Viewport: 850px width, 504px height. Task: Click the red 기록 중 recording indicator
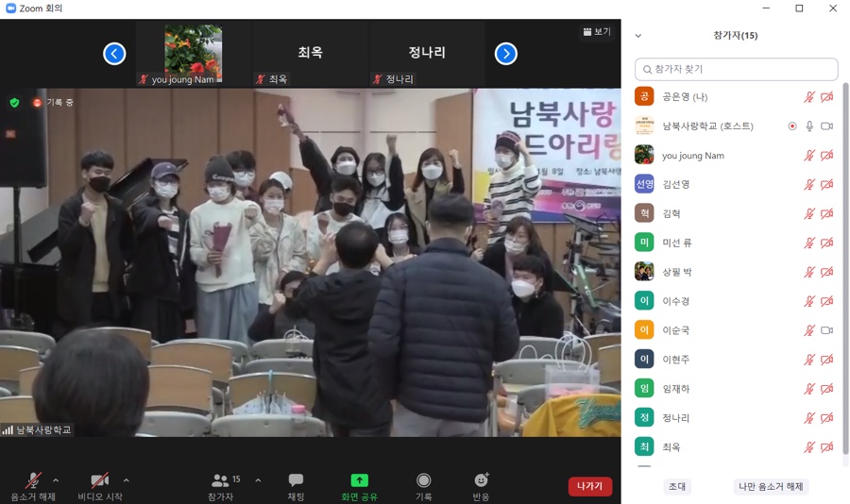pos(53,103)
